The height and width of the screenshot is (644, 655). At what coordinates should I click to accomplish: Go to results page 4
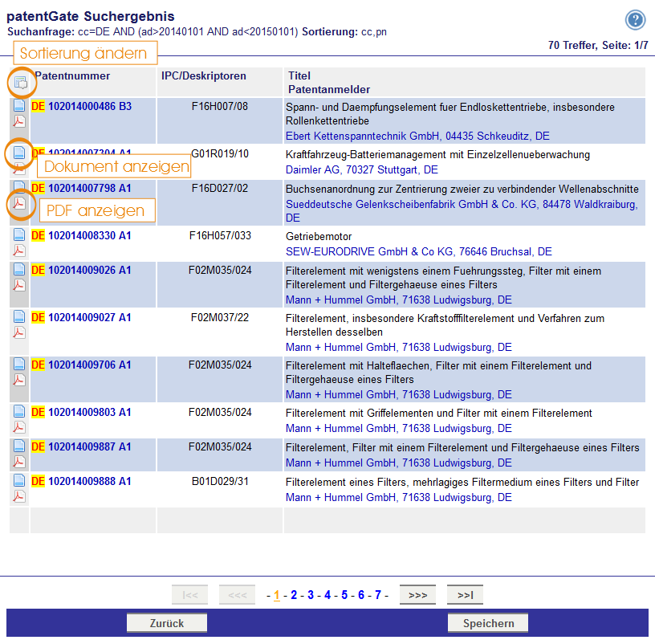[x=327, y=595]
